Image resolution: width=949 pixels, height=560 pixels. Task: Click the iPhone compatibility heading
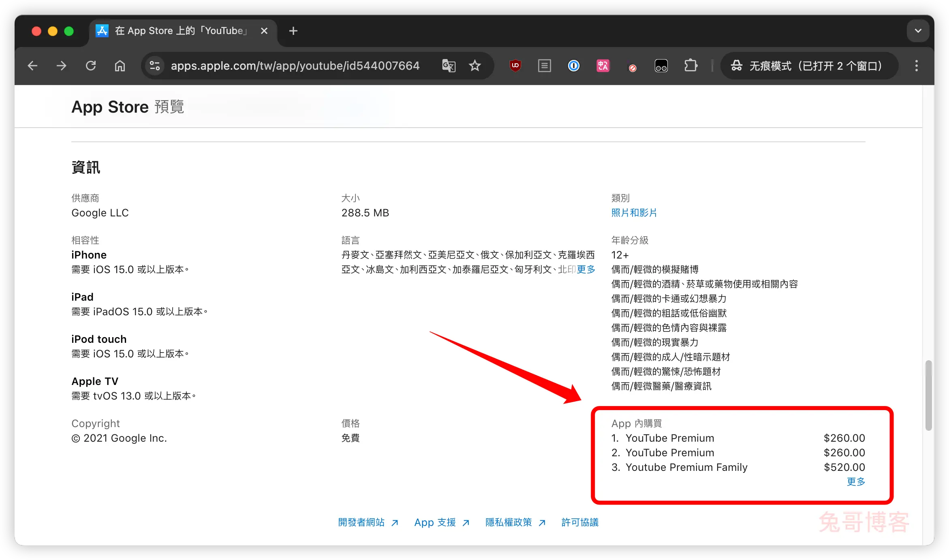point(89,255)
